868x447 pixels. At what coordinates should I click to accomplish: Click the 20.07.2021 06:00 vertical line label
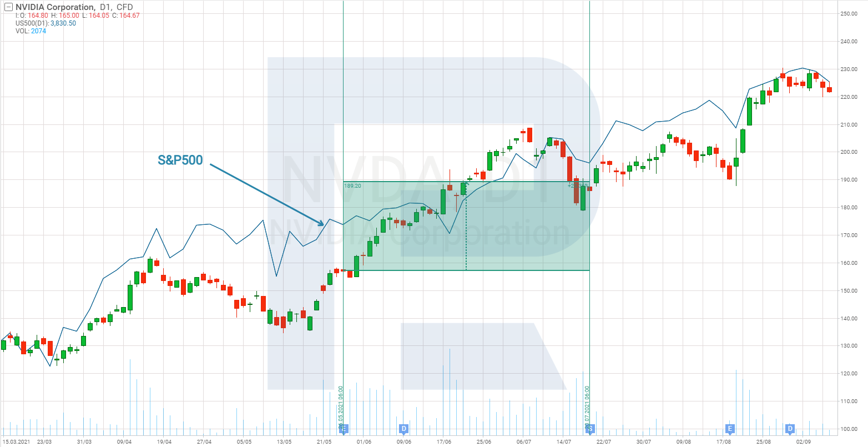[x=587, y=408]
